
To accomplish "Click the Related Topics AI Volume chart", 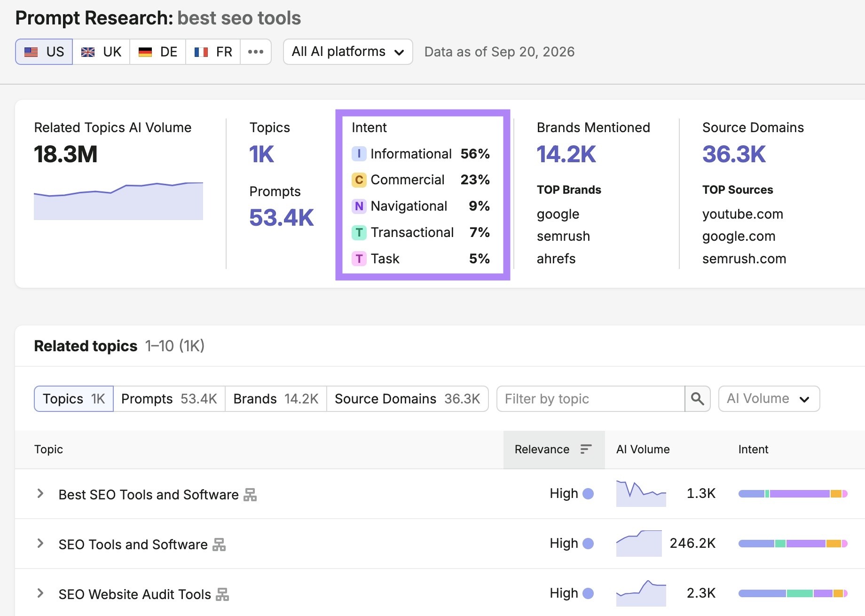I will point(118,201).
